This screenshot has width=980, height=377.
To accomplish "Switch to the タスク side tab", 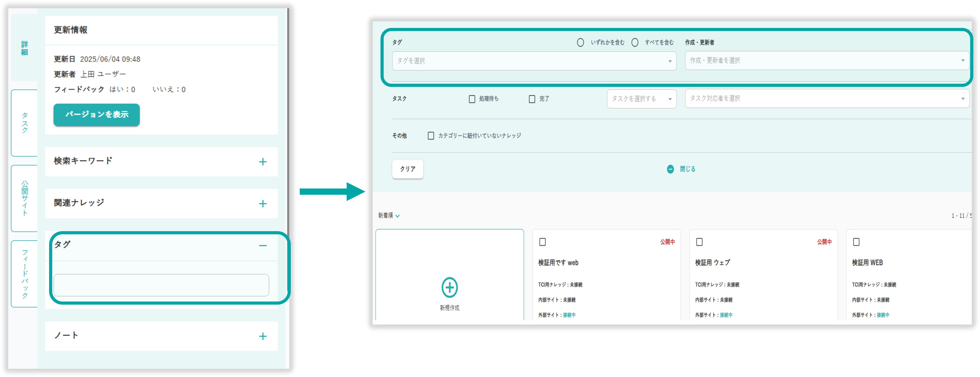I will pyautogui.click(x=24, y=123).
